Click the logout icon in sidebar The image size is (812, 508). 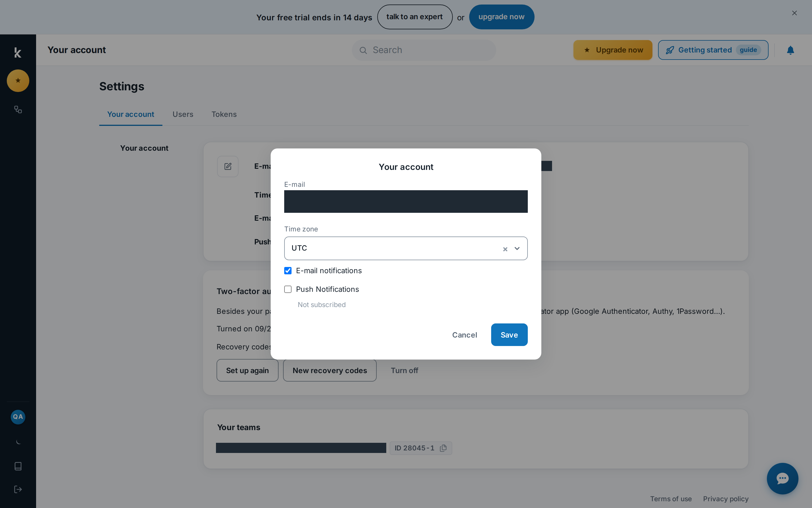pyautogui.click(x=18, y=489)
